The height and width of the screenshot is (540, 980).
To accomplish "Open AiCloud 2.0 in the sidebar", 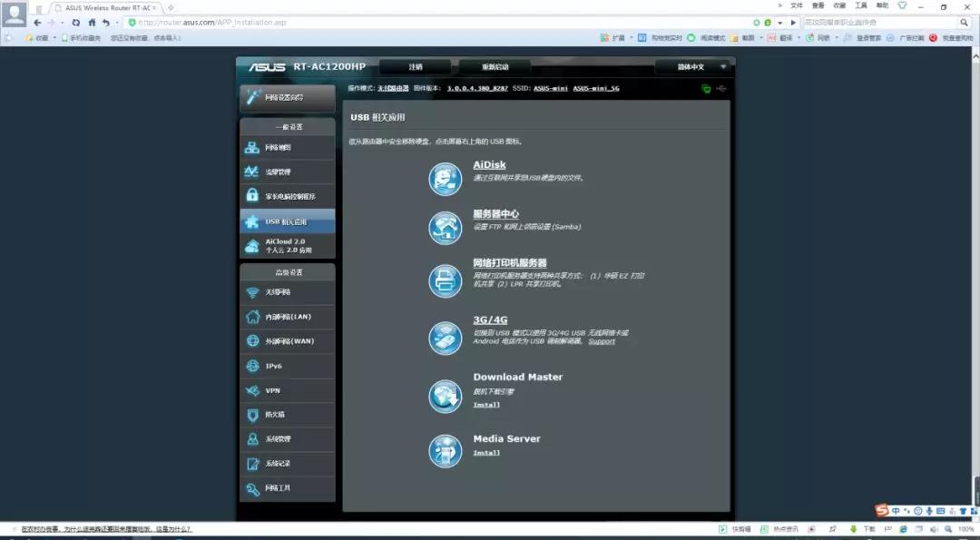I will 288,246.
